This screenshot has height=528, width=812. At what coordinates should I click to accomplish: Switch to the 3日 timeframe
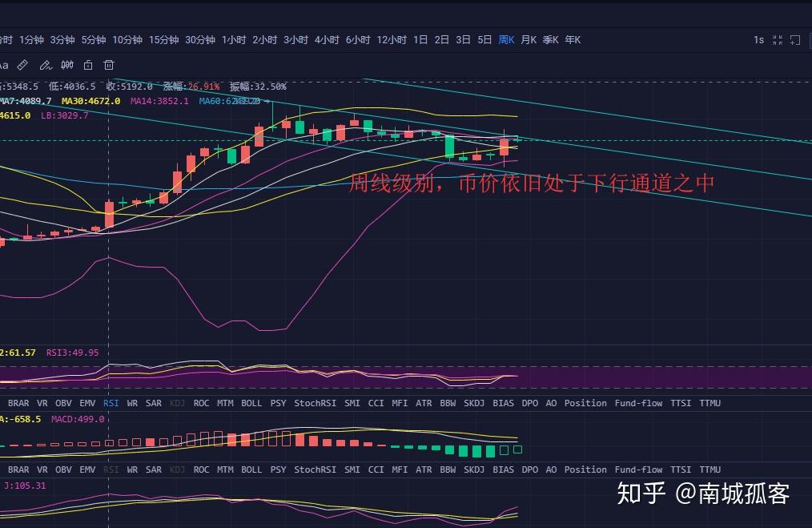coord(463,40)
